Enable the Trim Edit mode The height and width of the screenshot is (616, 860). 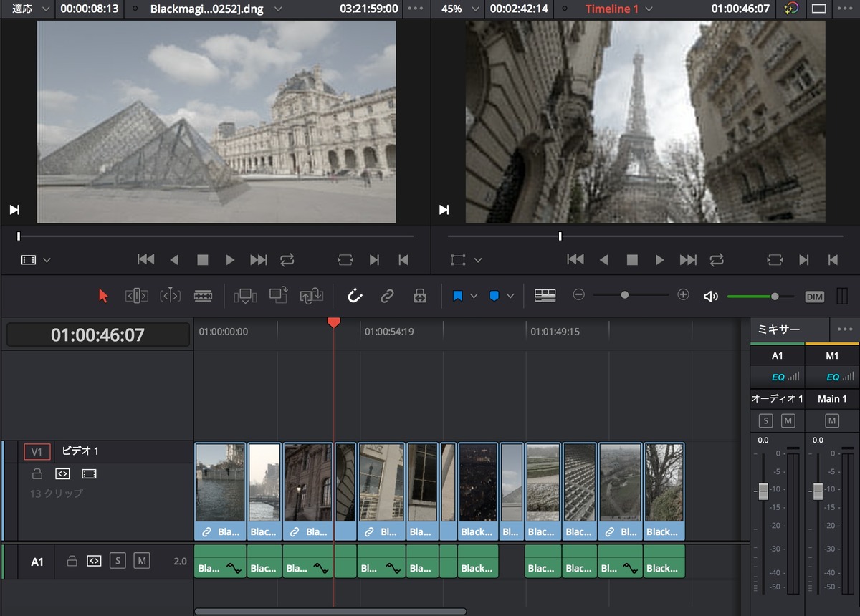click(136, 295)
